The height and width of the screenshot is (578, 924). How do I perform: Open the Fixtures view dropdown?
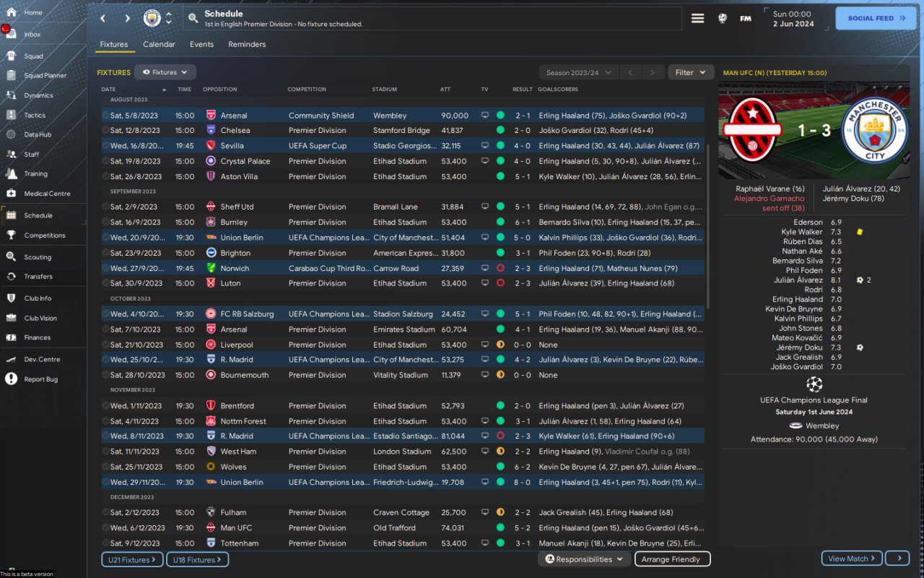(x=165, y=72)
